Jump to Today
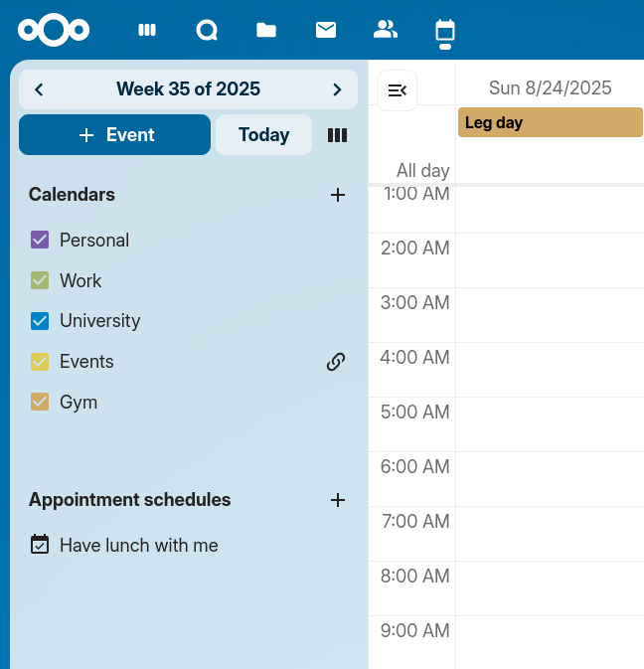Viewport: 644px width, 669px height. (x=263, y=135)
